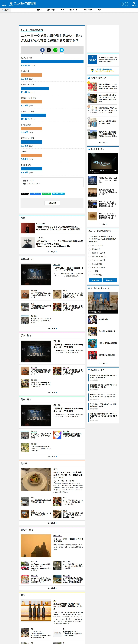Click the pin icon beside みん経トピックス
The height and width of the screenshot is (644, 138).
89,370
